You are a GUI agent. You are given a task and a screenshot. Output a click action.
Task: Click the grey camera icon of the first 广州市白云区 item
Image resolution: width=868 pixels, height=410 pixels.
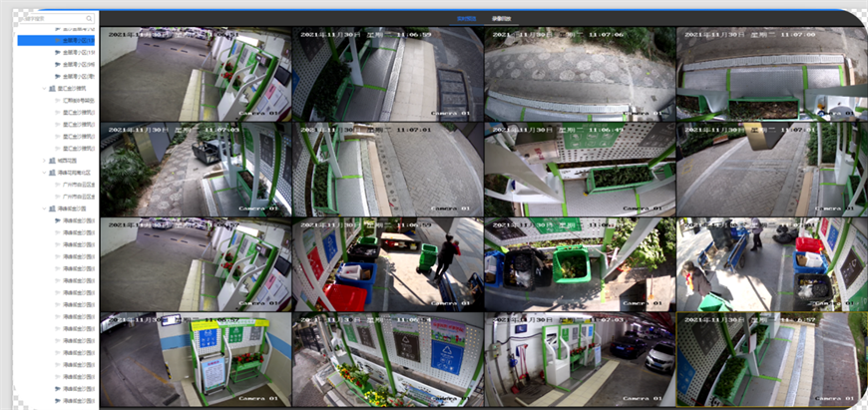coord(57,185)
